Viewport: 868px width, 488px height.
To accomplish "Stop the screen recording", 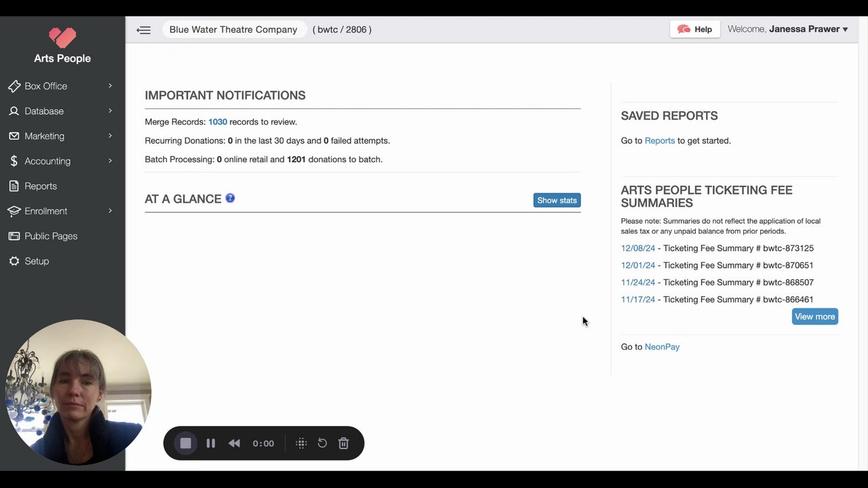I will tap(185, 443).
